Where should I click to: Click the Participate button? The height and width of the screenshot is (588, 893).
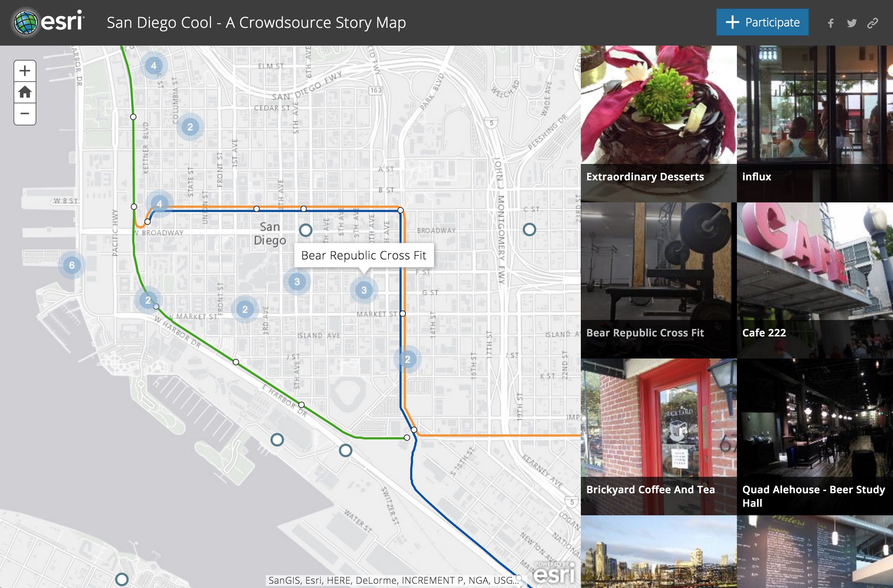762,22
